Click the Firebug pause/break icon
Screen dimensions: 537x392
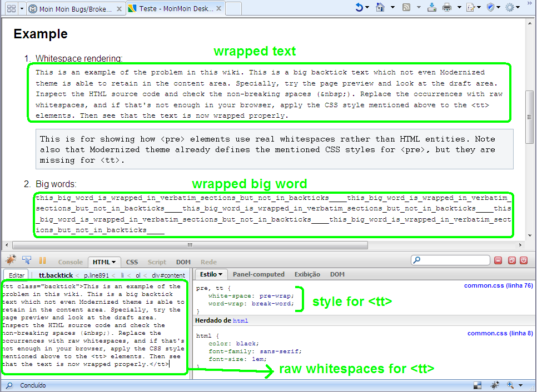[x=42, y=260]
